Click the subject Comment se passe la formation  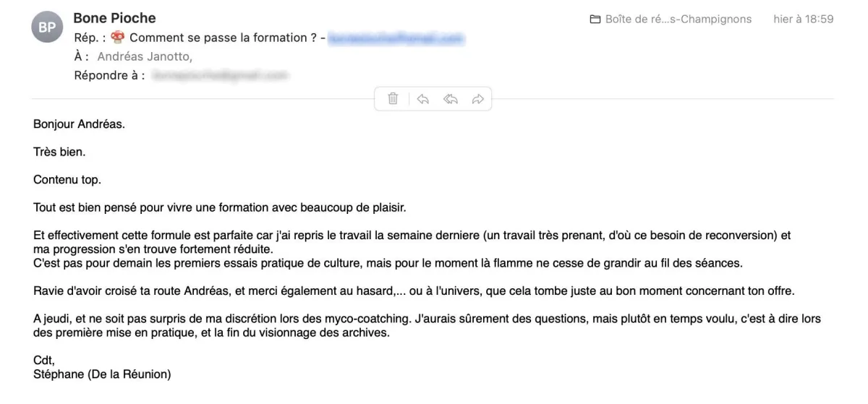(x=222, y=38)
